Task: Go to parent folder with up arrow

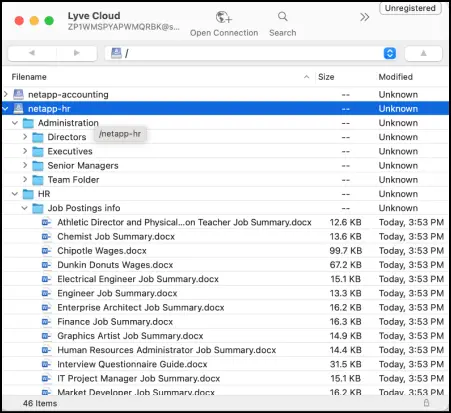Action: coord(423,53)
